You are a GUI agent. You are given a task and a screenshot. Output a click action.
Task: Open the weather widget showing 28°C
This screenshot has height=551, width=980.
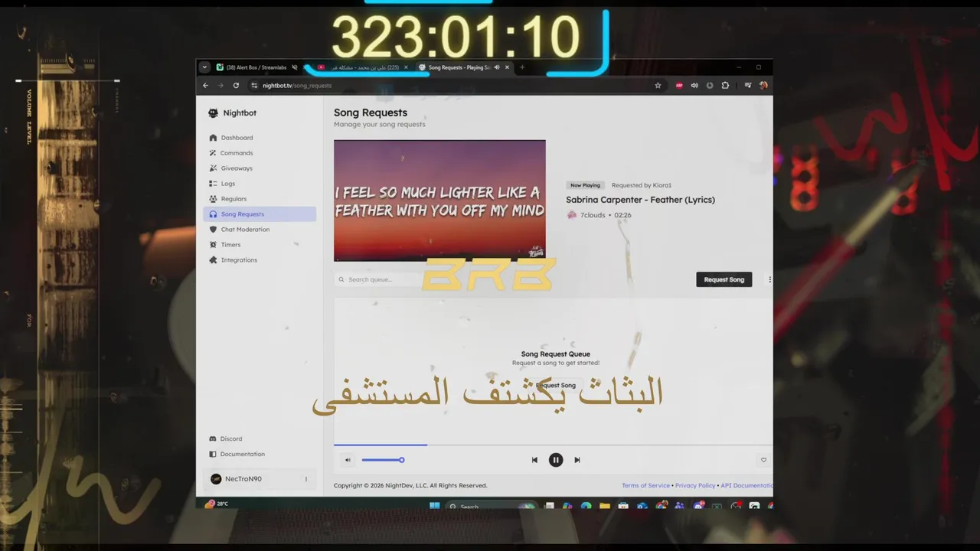pyautogui.click(x=217, y=504)
